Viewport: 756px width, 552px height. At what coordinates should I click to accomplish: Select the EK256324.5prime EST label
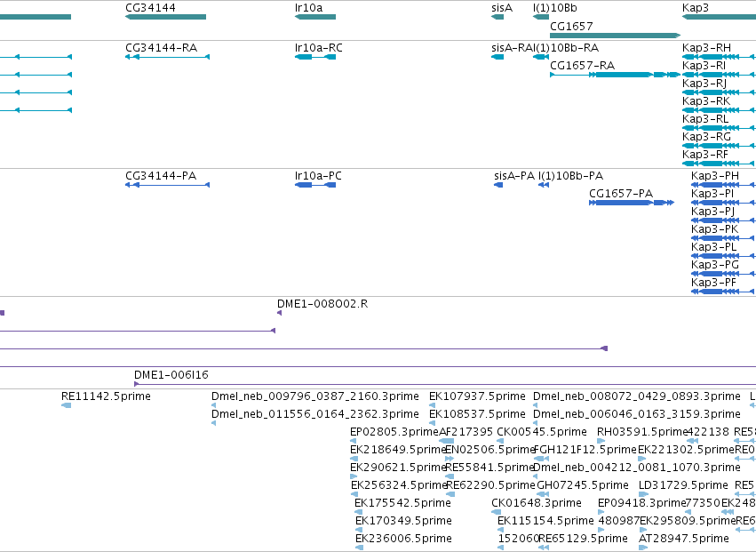point(399,485)
